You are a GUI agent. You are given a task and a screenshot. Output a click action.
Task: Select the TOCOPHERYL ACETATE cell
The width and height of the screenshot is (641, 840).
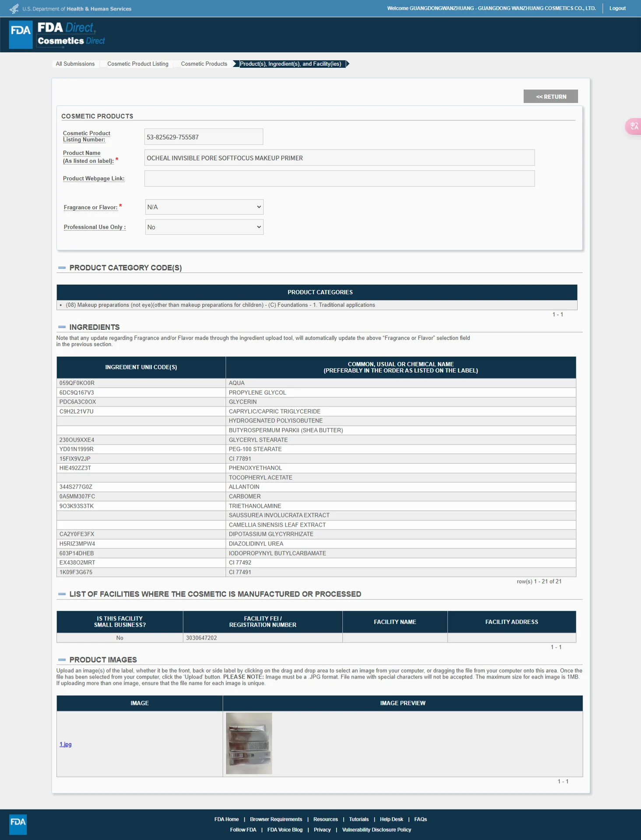coord(401,478)
